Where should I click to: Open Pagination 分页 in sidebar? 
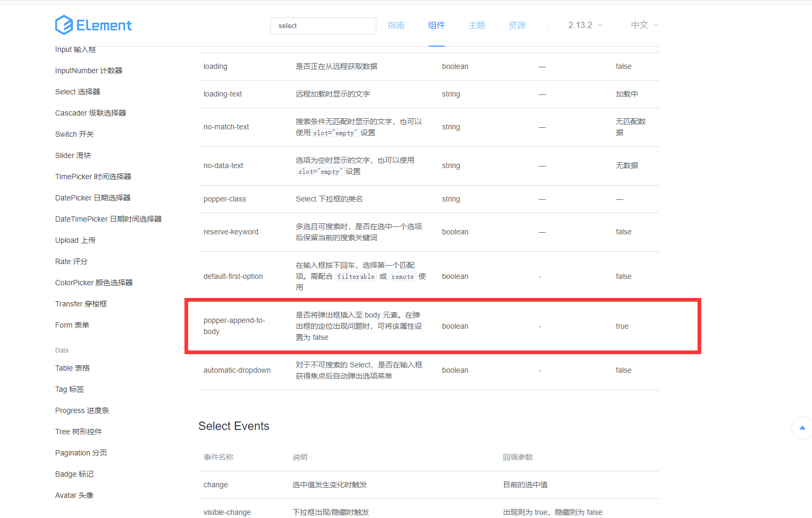pos(81,453)
